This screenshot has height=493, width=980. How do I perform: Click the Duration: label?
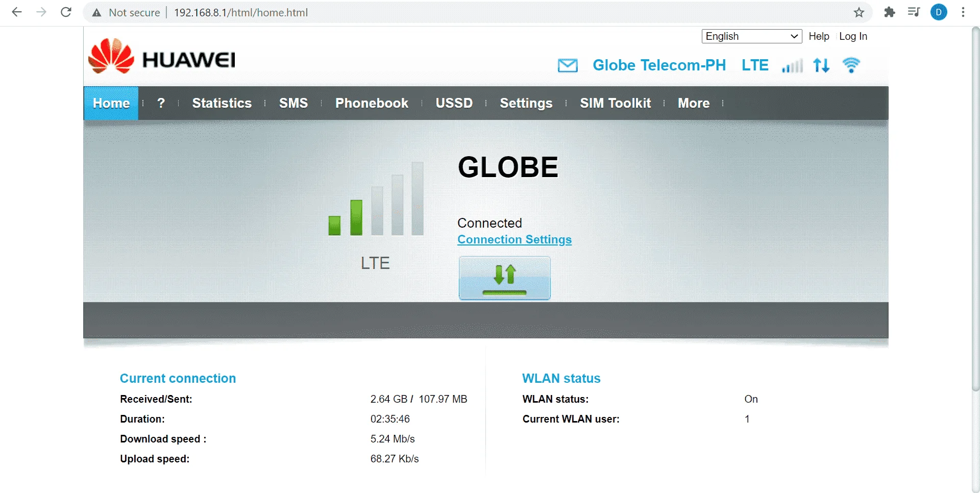click(142, 419)
